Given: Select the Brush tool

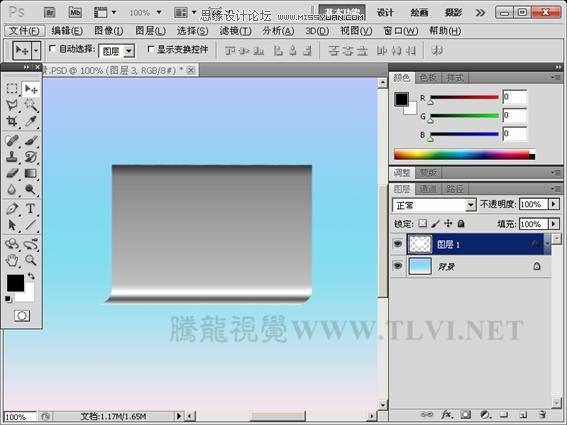Looking at the screenshot, I should [31, 140].
